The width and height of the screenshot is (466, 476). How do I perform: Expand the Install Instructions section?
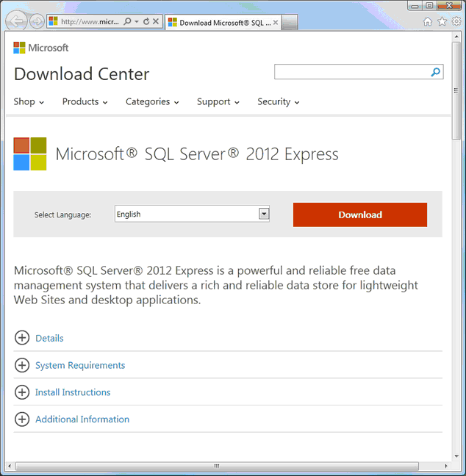pos(73,392)
